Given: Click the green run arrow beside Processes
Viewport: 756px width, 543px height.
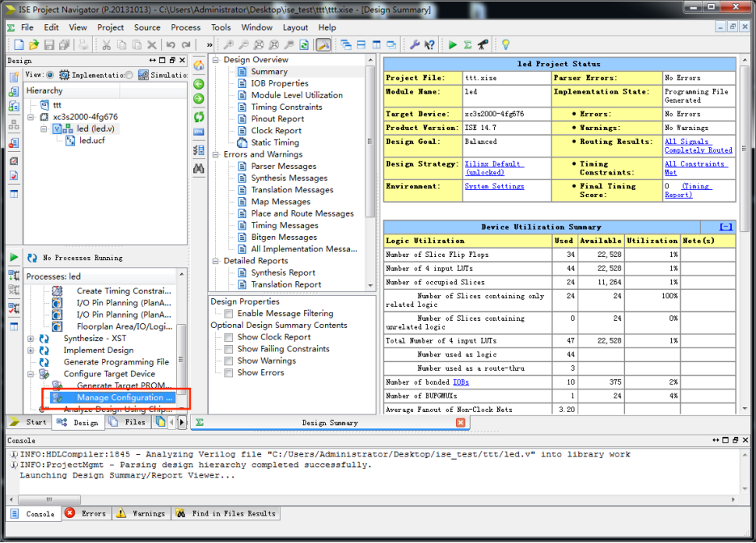Looking at the screenshot, I should pyautogui.click(x=14, y=258).
